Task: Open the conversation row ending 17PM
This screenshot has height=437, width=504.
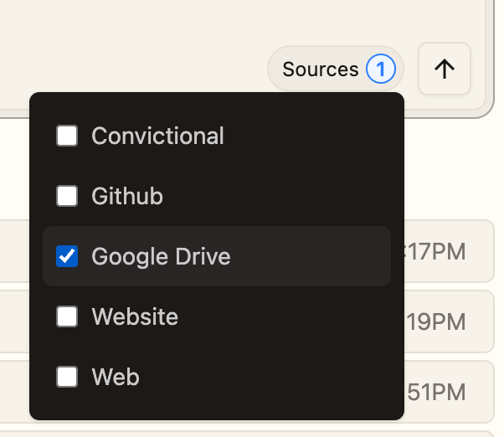Action: pyautogui.click(x=449, y=251)
